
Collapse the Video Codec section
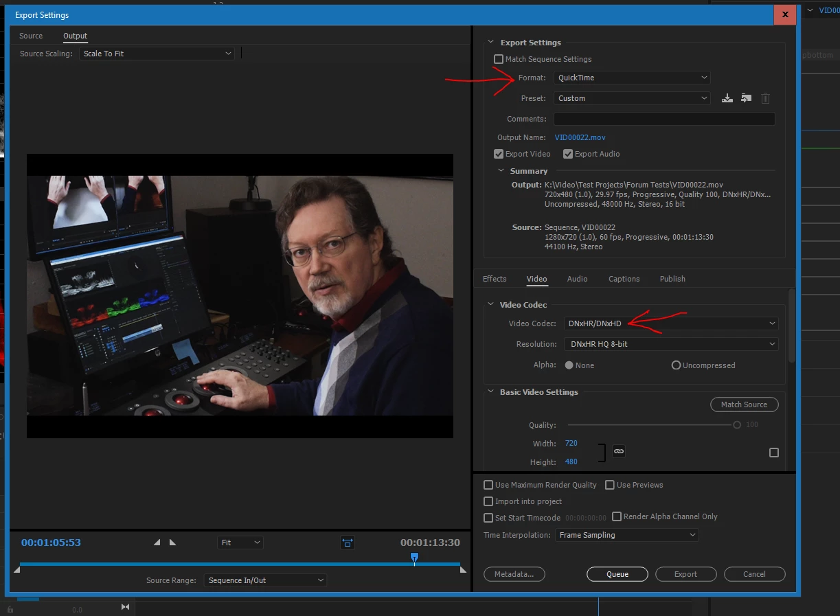(490, 305)
